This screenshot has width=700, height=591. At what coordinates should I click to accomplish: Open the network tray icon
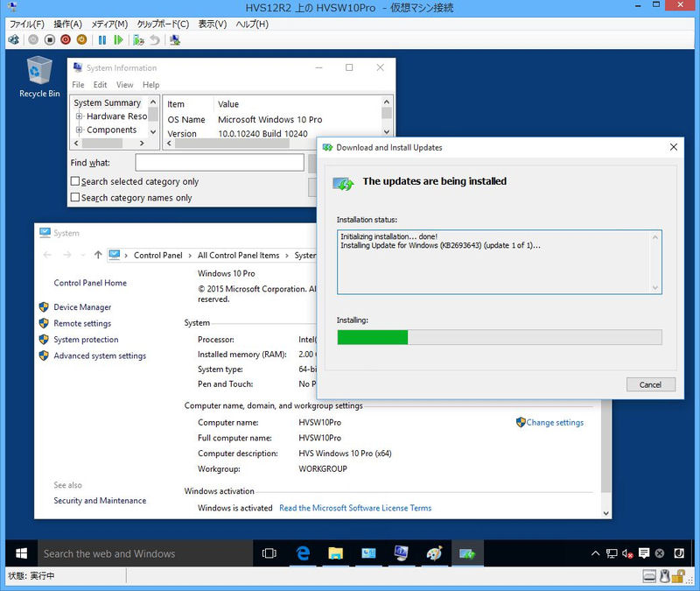[x=612, y=553]
